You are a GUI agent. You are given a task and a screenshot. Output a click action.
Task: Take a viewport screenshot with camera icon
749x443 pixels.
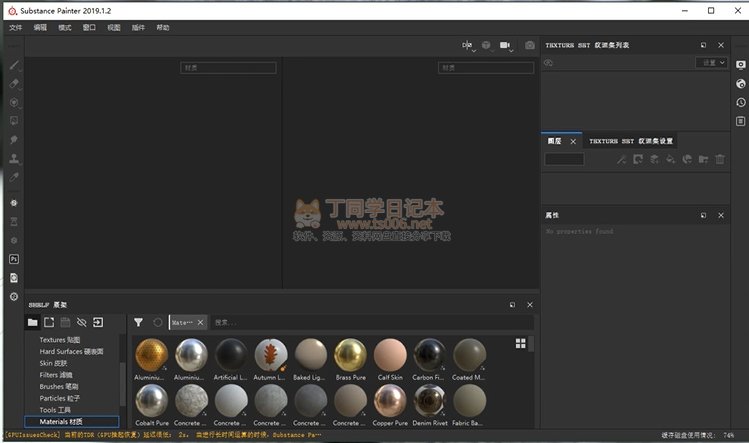click(x=529, y=45)
